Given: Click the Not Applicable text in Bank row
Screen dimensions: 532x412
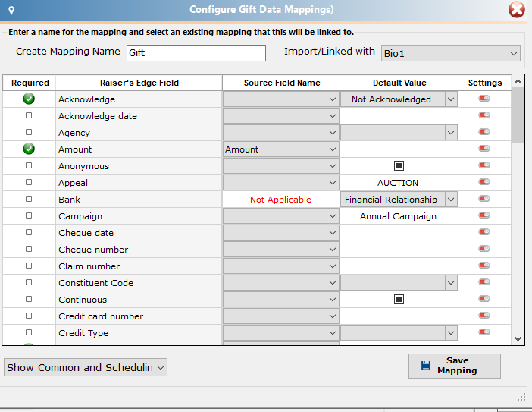Looking at the screenshot, I should coord(280,200).
